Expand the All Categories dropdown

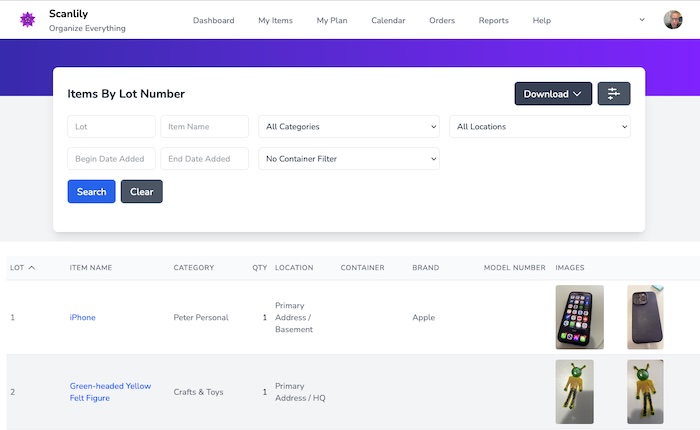pos(349,127)
